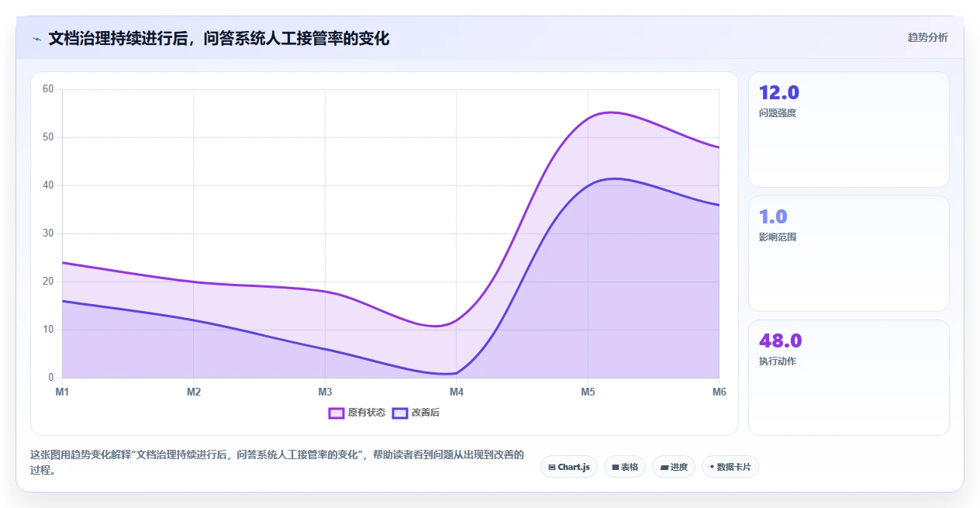This screenshot has height=508, width=980.
Task: Click the 12.0 value
Action: [779, 93]
